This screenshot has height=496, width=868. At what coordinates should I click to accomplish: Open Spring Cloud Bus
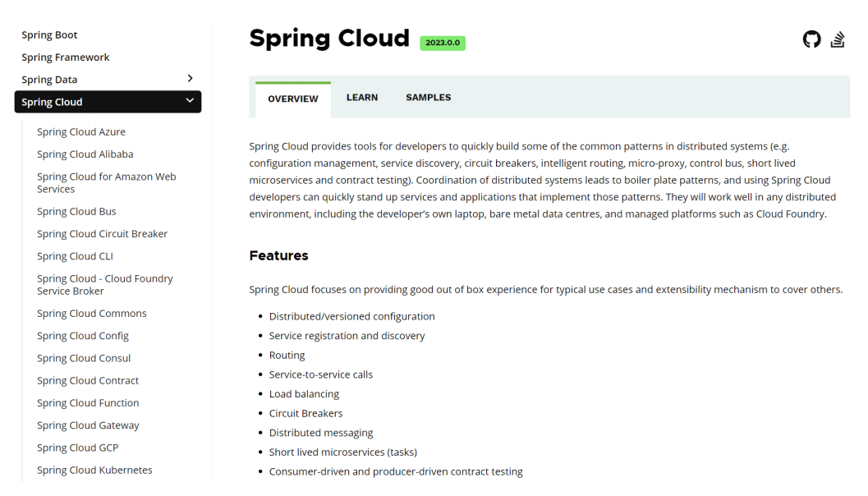(x=76, y=212)
